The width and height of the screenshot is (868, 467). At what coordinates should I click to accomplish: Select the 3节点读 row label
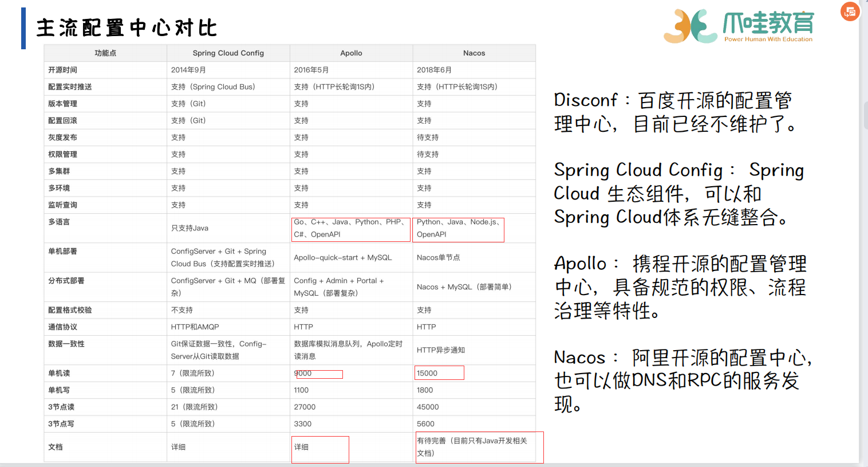[x=61, y=407]
